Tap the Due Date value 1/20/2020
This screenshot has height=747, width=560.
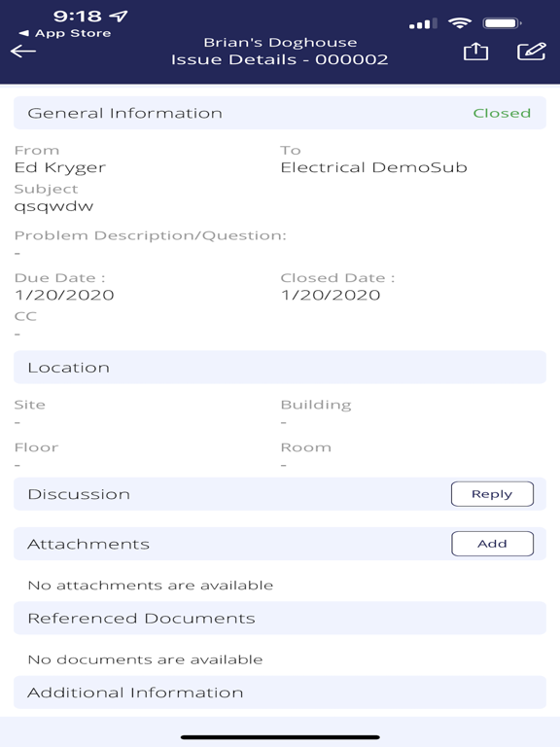(x=64, y=295)
